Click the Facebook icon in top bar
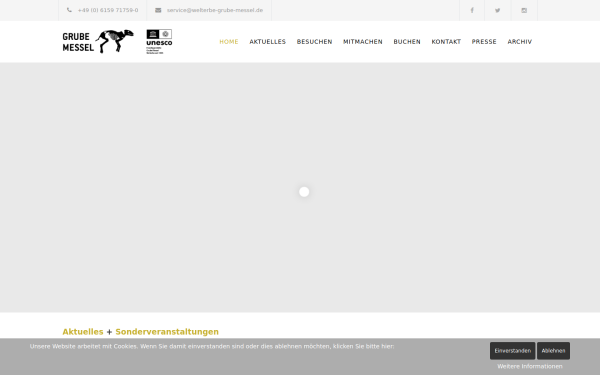The width and height of the screenshot is (600, 375). [x=472, y=10]
